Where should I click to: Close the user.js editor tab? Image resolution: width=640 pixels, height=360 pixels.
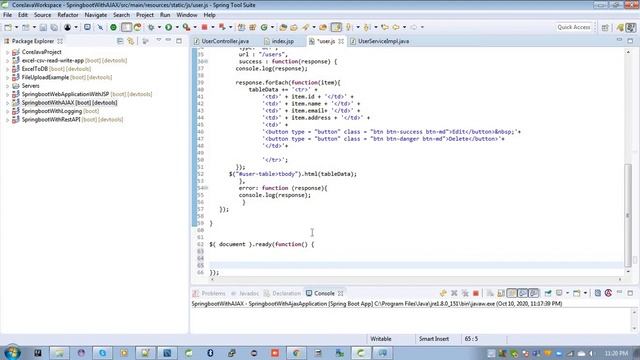(341, 41)
